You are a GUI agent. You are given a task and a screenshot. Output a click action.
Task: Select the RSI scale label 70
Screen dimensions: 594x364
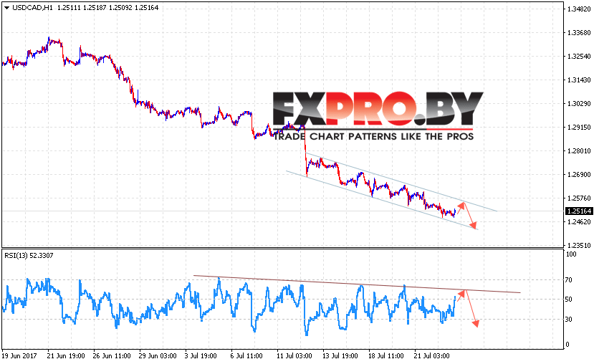coord(569,280)
